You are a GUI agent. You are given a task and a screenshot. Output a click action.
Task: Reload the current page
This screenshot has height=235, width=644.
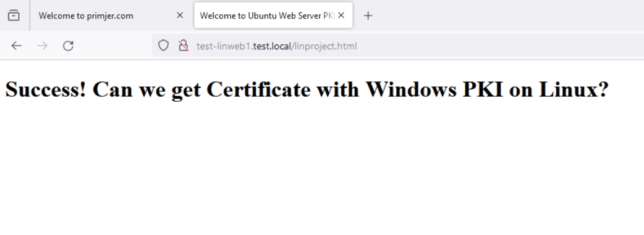coord(68,46)
